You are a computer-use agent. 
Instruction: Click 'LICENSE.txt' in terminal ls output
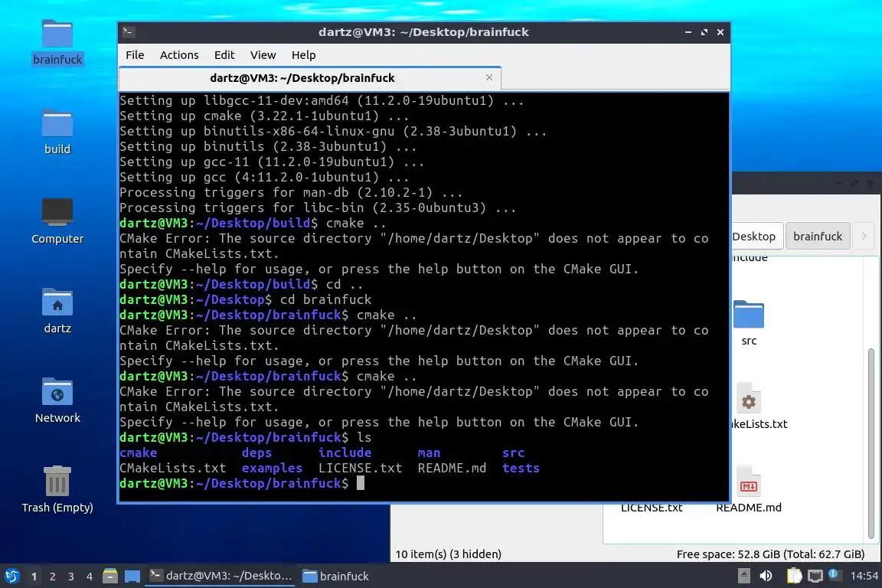point(360,468)
